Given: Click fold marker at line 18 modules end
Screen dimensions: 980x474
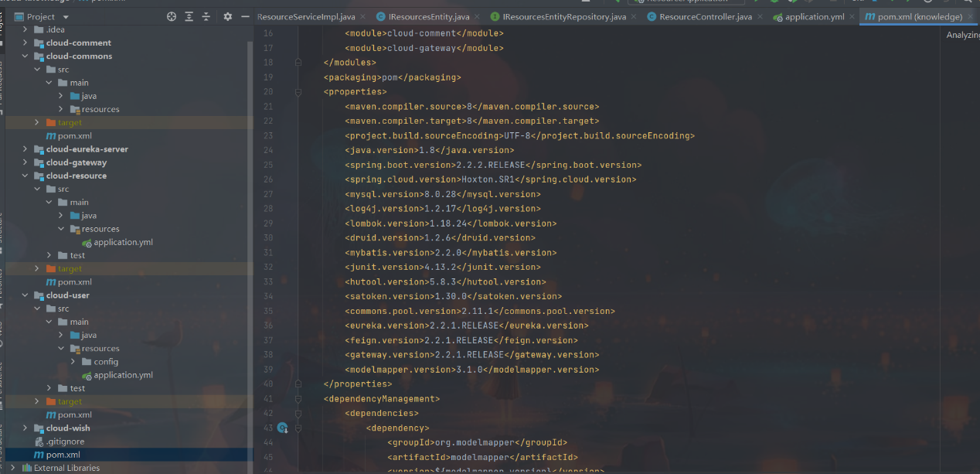Looking at the screenshot, I should [x=298, y=63].
